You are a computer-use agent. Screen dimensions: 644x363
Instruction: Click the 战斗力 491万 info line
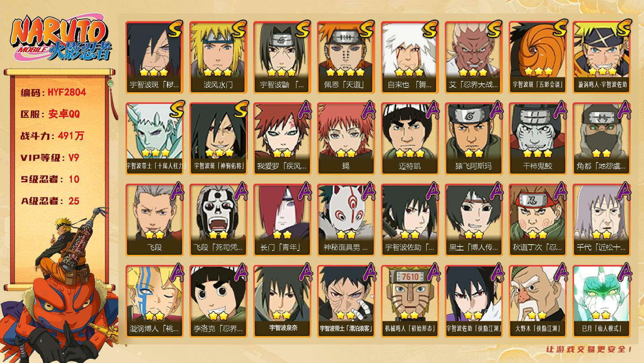point(52,136)
